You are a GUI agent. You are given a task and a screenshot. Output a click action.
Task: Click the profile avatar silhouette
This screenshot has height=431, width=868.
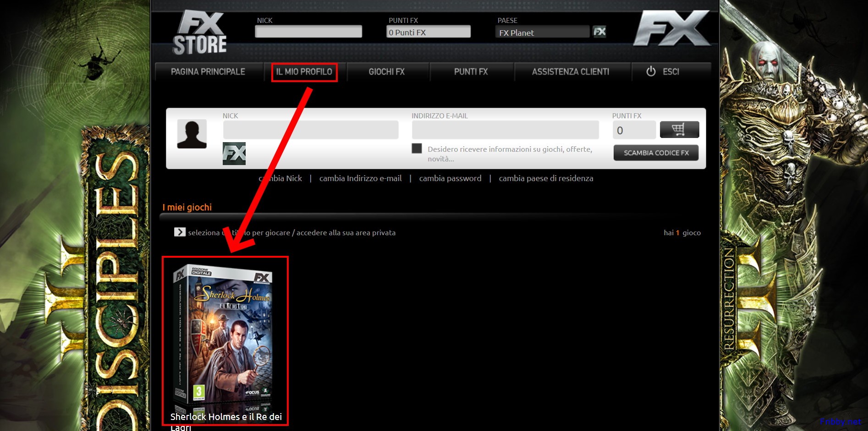point(192,134)
